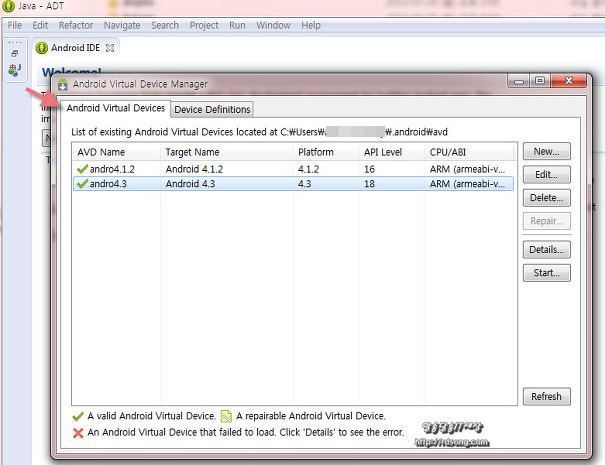The width and height of the screenshot is (605, 465).
Task: Open the Navigate menu
Action: pyautogui.click(x=122, y=25)
